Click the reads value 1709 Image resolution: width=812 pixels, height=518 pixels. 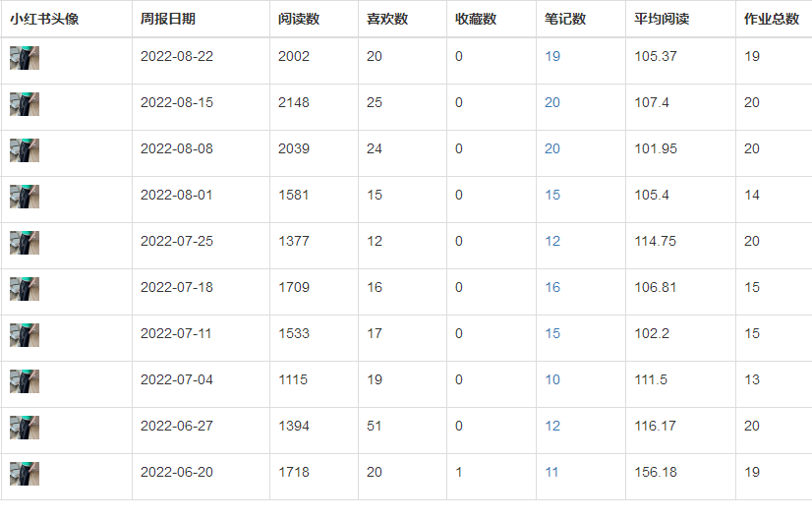tap(294, 287)
